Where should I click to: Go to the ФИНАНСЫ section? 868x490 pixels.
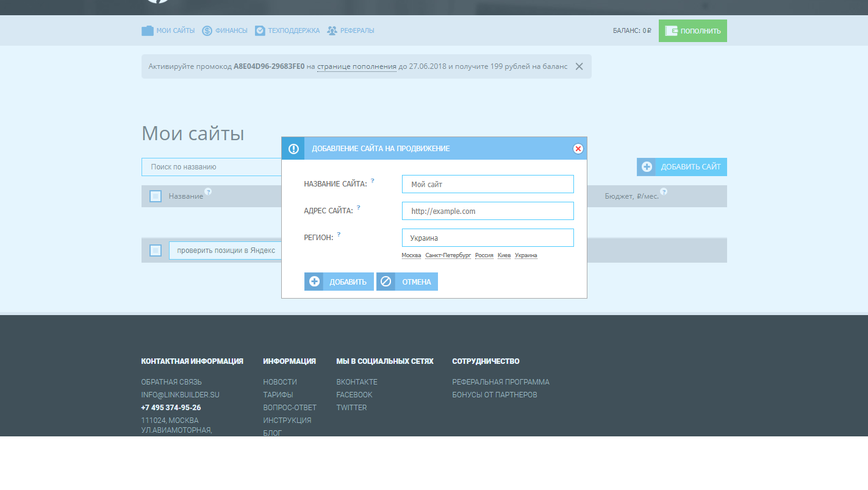pos(225,30)
